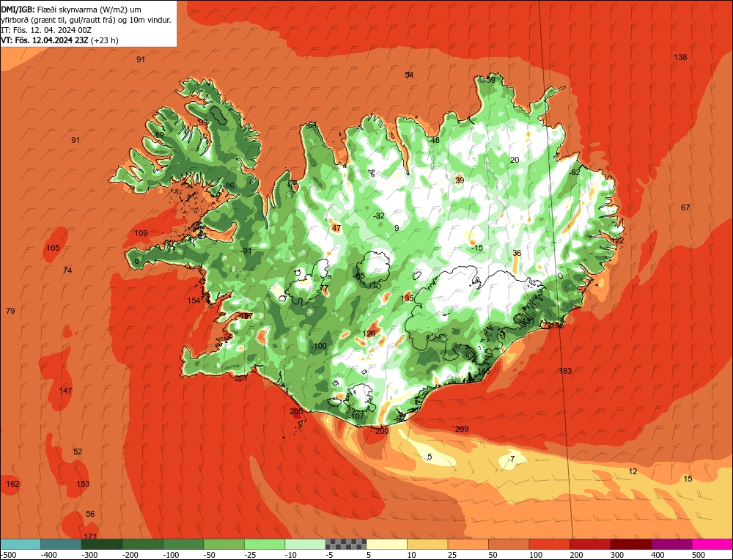733x560 pixels.
Task: Click the value 109 west of Iceland
Action: pos(141,233)
